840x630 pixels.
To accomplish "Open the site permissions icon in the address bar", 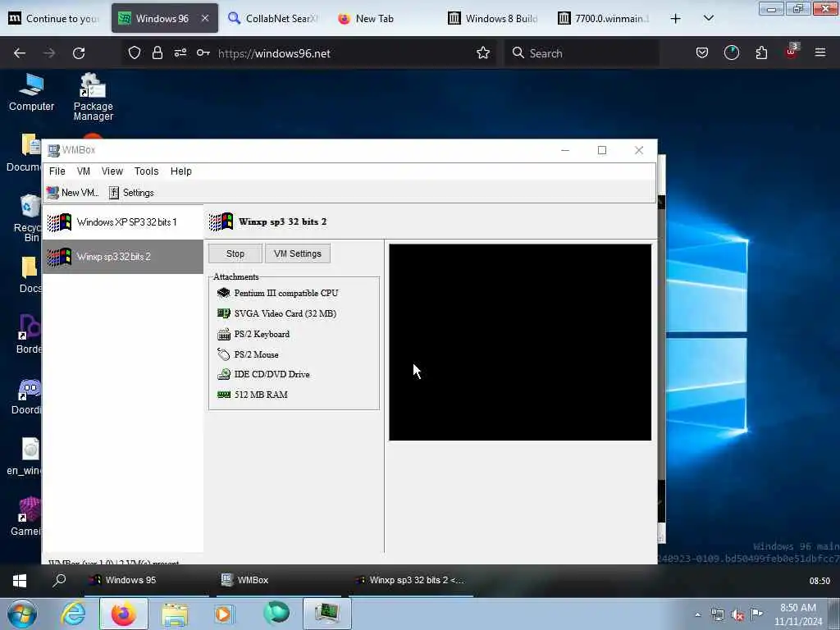I will pos(180,52).
